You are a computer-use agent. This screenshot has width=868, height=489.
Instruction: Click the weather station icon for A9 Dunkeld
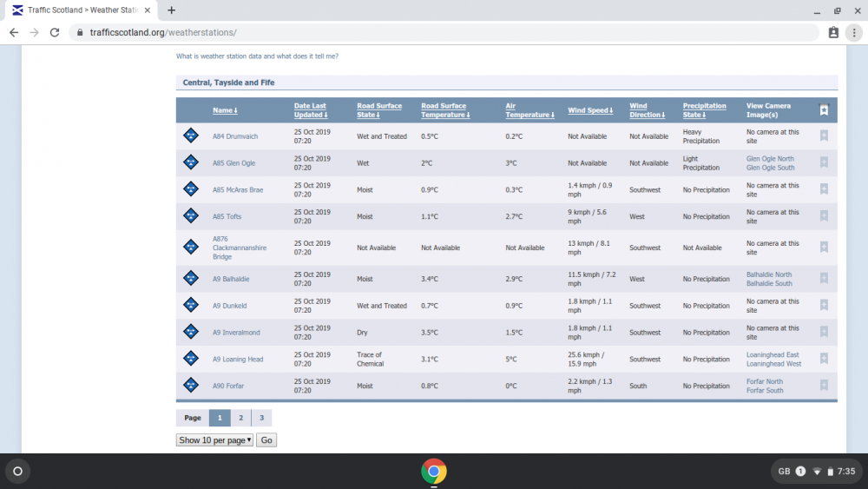click(x=191, y=305)
